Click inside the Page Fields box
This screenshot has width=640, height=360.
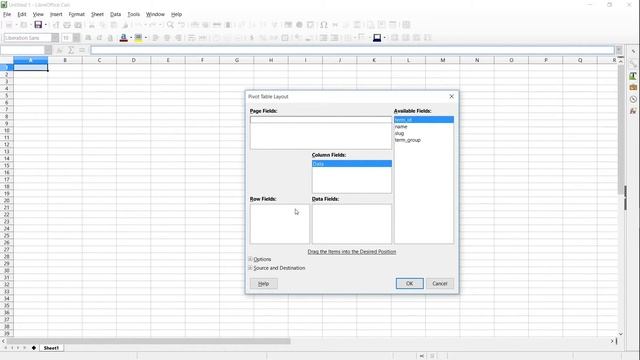point(321,133)
